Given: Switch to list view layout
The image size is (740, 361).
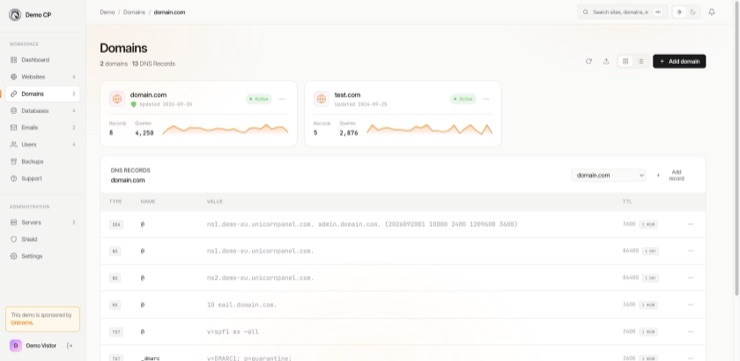Looking at the screenshot, I should (640, 61).
